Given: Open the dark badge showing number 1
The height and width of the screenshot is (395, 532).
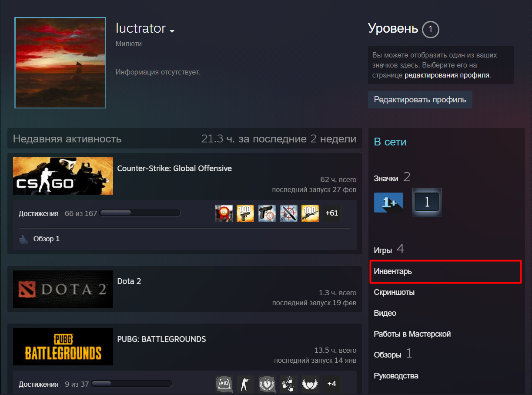Looking at the screenshot, I should pos(427,203).
